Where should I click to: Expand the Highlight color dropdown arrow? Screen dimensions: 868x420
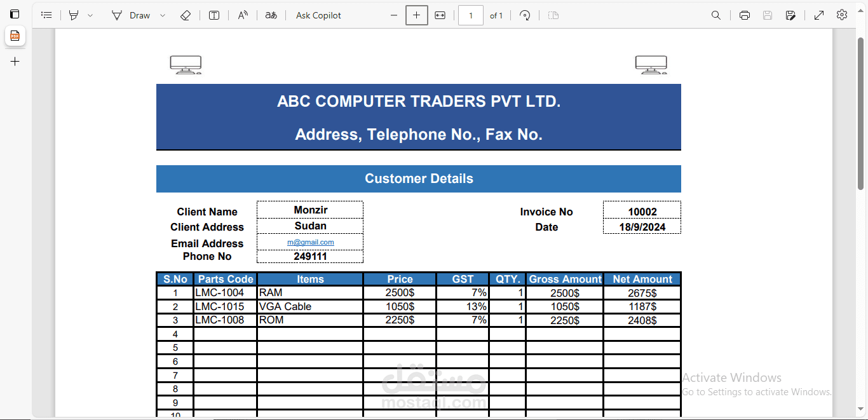pos(90,15)
